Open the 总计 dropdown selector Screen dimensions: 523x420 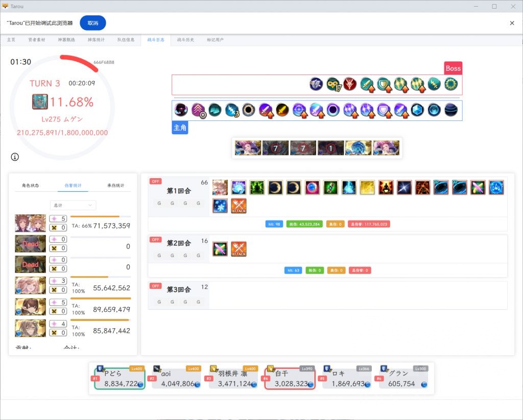pos(73,205)
